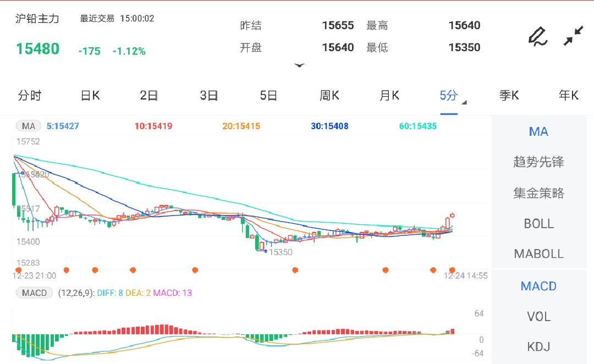
Task: Select the 5分 chart tab
Action: point(449,96)
